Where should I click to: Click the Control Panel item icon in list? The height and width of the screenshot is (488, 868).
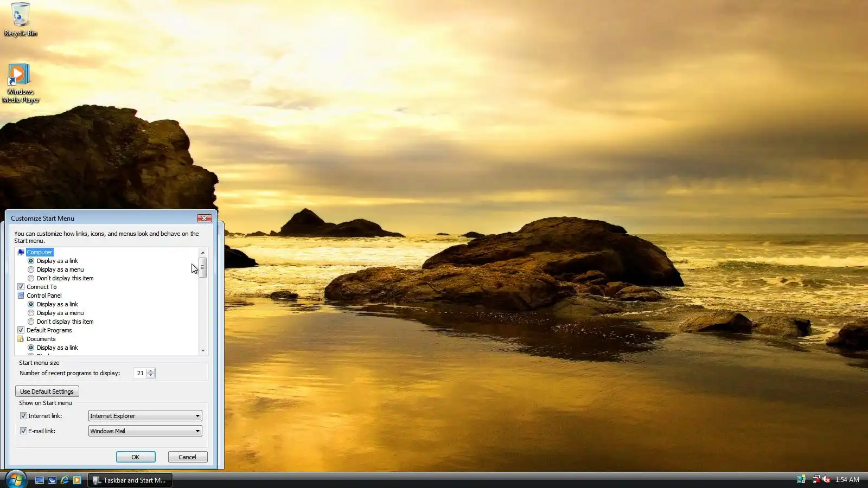(x=21, y=296)
